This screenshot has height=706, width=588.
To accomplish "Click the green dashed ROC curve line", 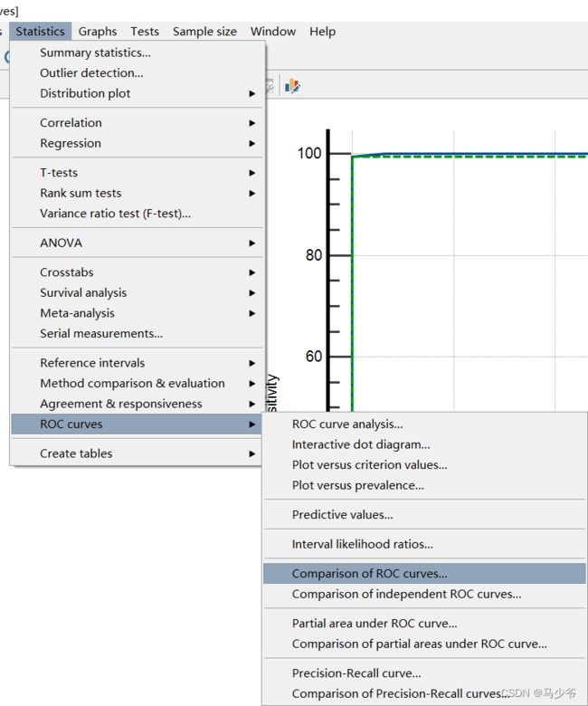I will 468,157.
